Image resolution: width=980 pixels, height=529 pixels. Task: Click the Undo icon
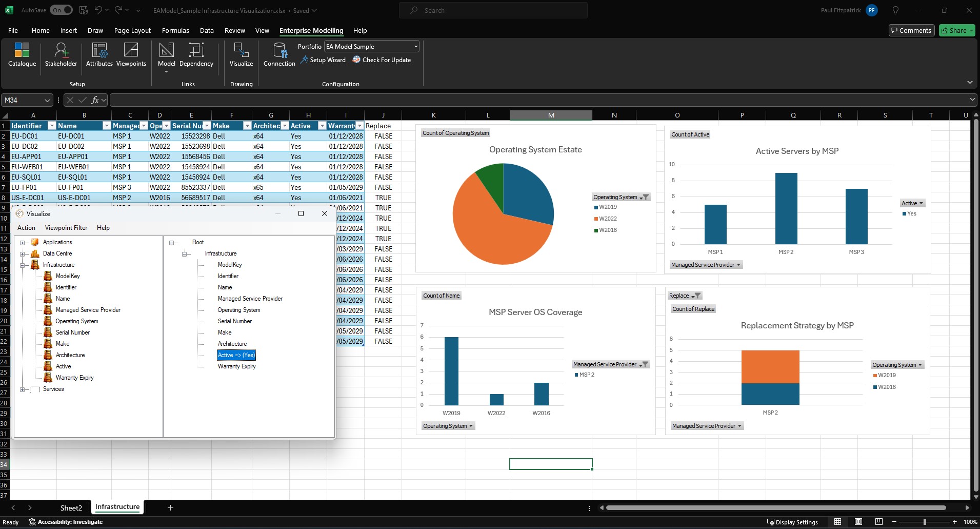coord(98,10)
